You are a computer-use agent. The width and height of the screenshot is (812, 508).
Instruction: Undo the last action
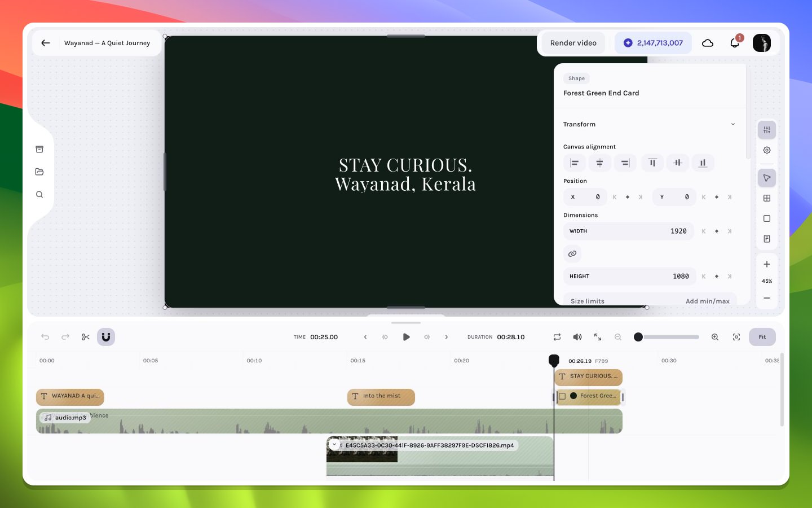point(45,337)
